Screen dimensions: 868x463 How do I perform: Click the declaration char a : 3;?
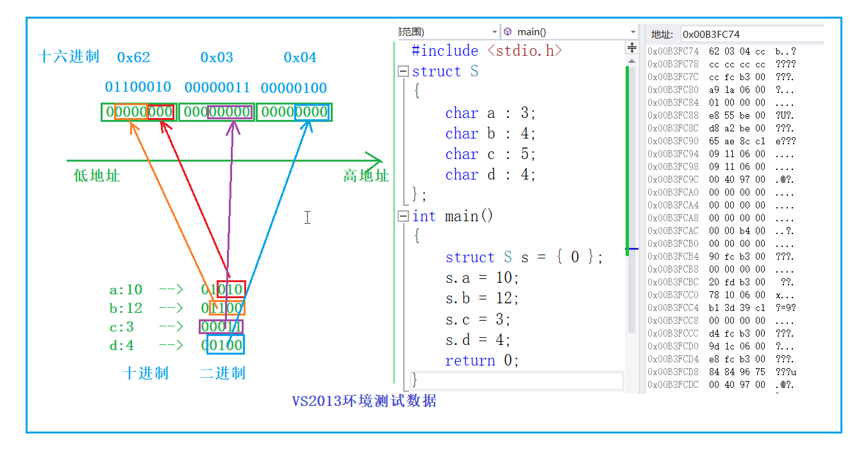click(x=491, y=113)
